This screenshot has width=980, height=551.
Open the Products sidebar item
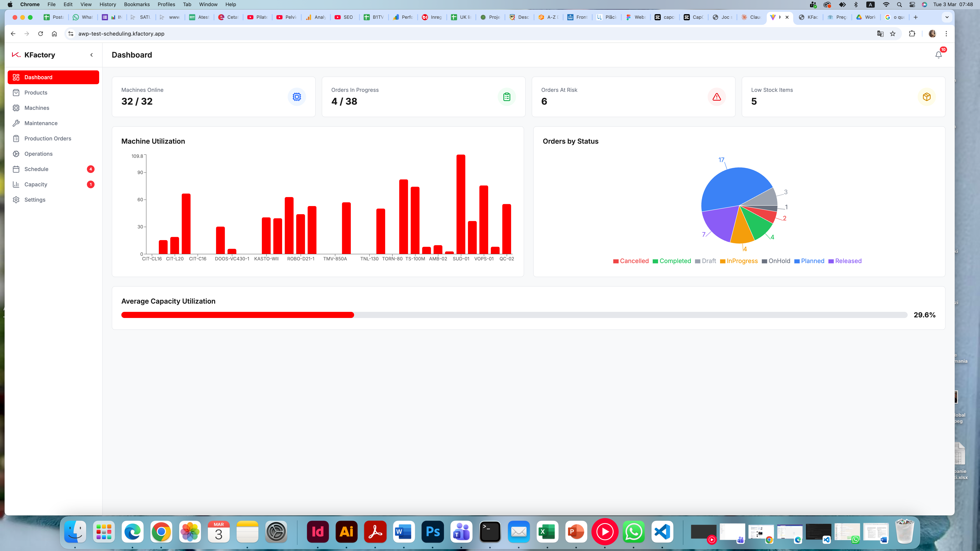(53, 92)
